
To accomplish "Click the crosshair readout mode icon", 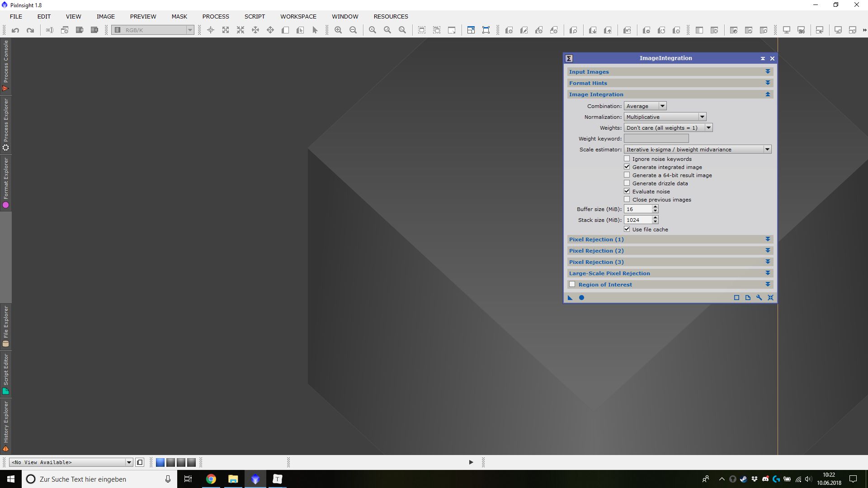I will point(211,30).
